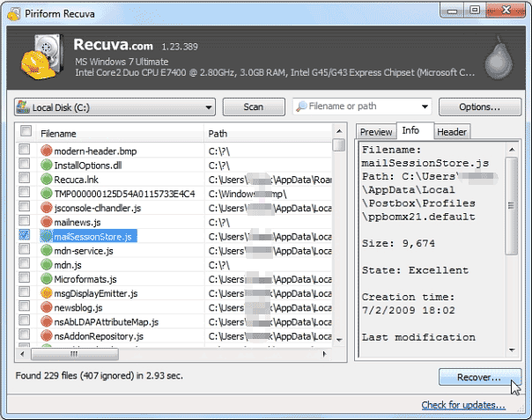Viewport: 532px width, 420px height.
Task: Click the Local Disk drive icon
Action: 23,107
